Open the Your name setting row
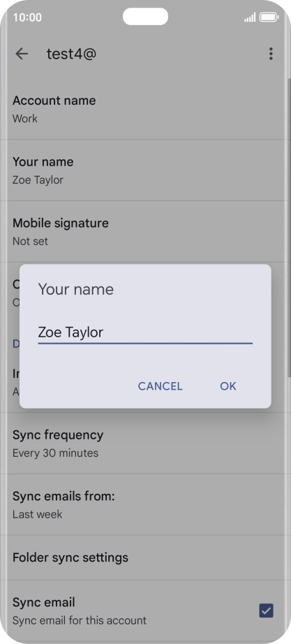The image size is (291, 644). [x=145, y=170]
